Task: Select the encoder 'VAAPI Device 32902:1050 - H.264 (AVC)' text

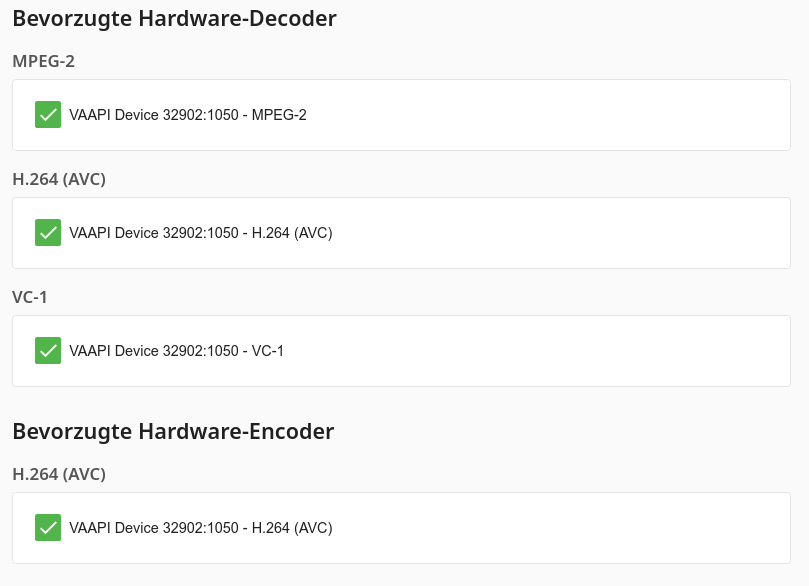Action: 201,528
